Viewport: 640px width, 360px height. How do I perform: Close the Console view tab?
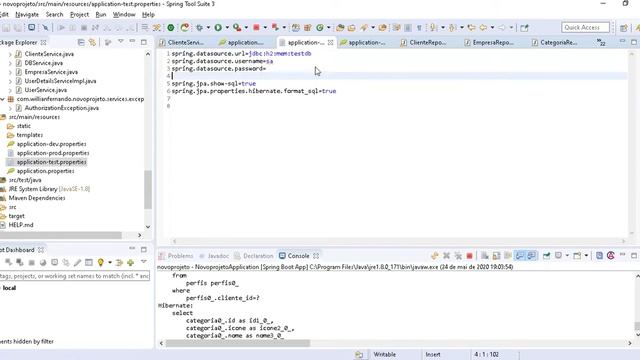coord(316,256)
